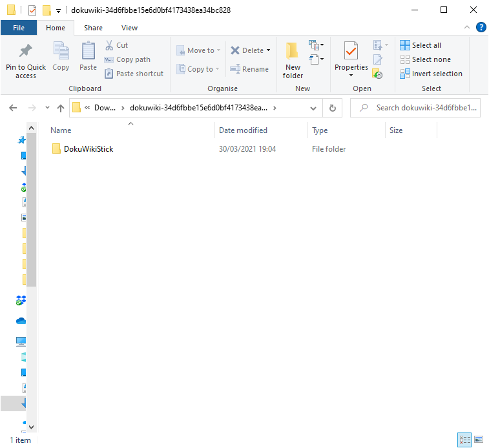Expand the New item dropdown arrow

pyautogui.click(x=322, y=45)
